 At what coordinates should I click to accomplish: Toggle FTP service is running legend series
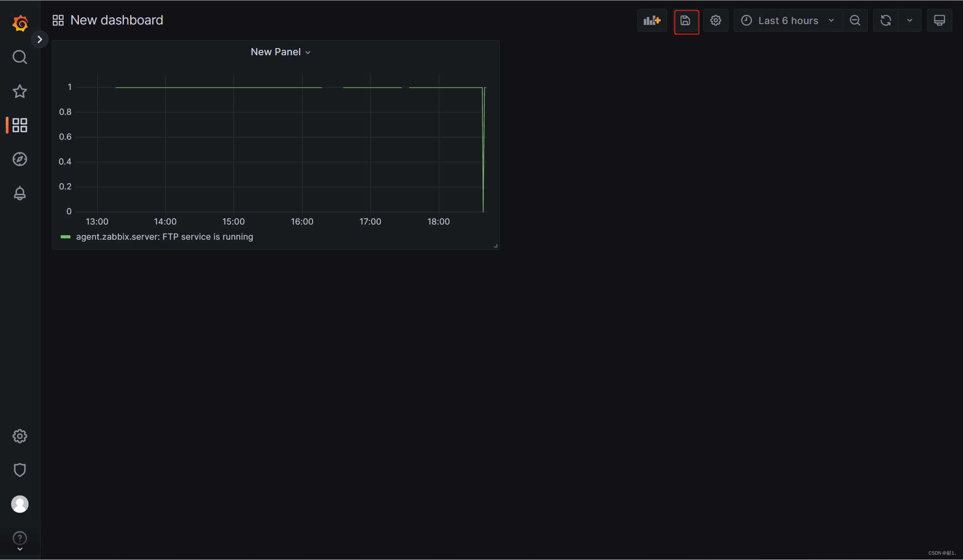164,237
